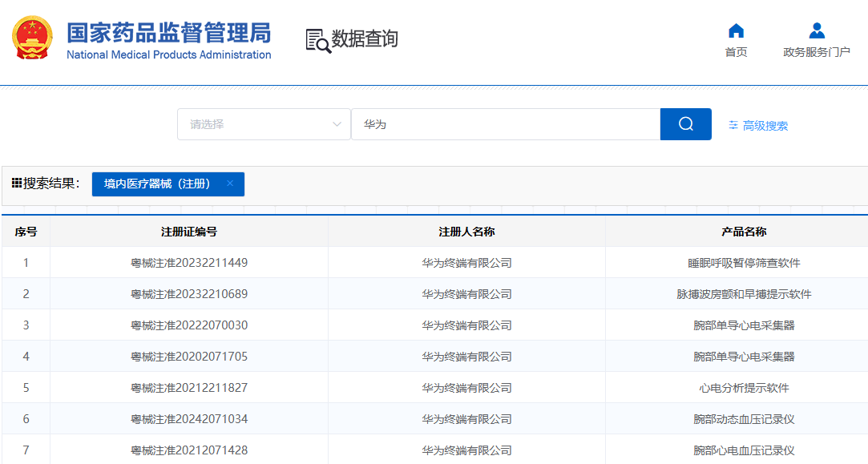Click product 心电分析提示软件
The image size is (868, 464).
pyautogui.click(x=744, y=388)
